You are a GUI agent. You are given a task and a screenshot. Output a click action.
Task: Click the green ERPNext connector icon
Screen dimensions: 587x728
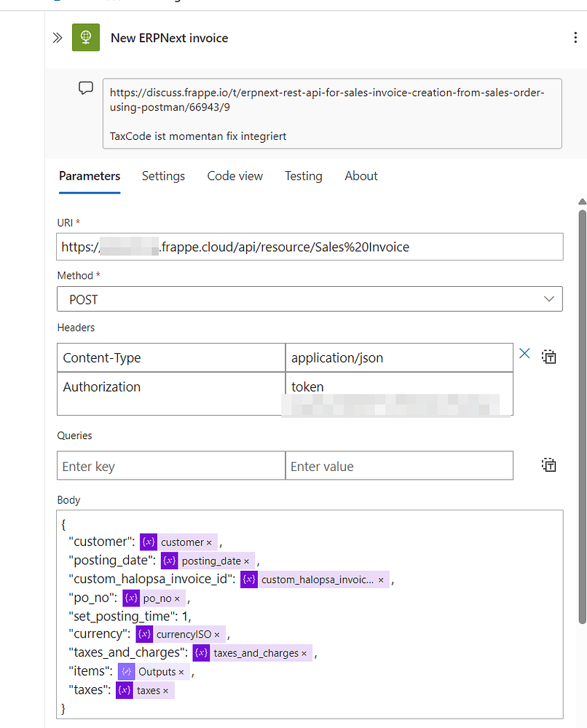(x=85, y=37)
